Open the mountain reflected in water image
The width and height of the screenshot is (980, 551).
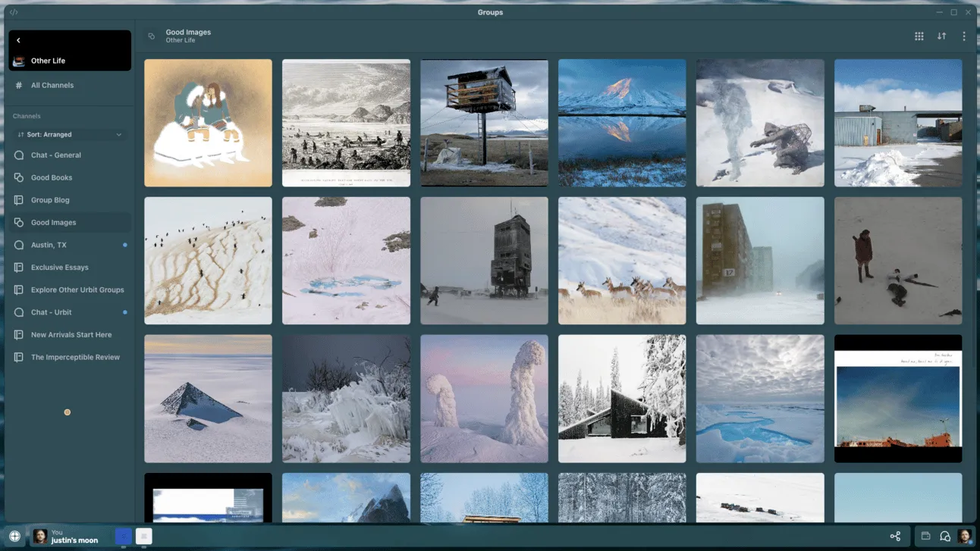(x=622, y=123)
